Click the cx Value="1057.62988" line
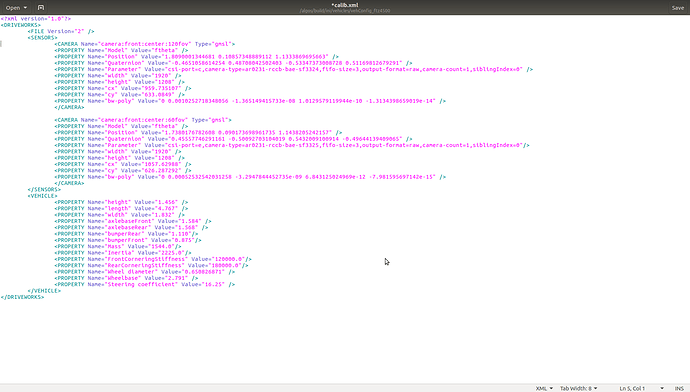 [x=123, y=164]
